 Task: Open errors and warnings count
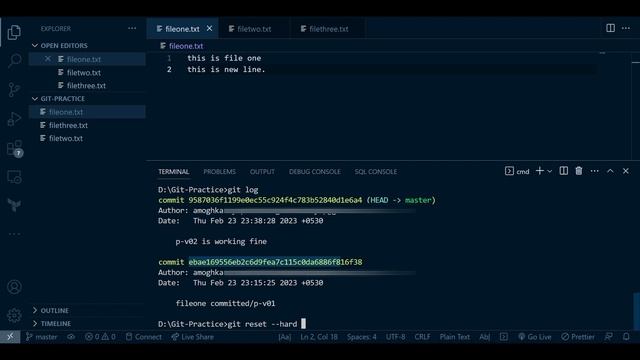point(100,337)
